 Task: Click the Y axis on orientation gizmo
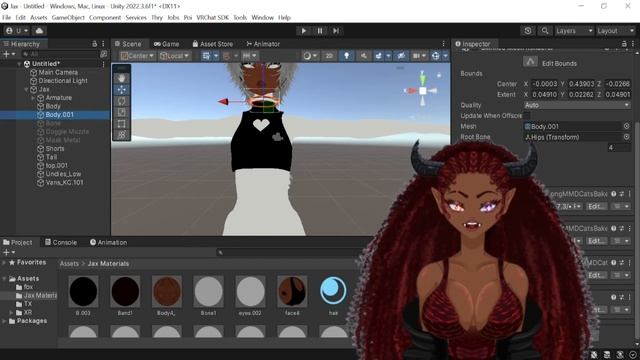tap(422, 77)
